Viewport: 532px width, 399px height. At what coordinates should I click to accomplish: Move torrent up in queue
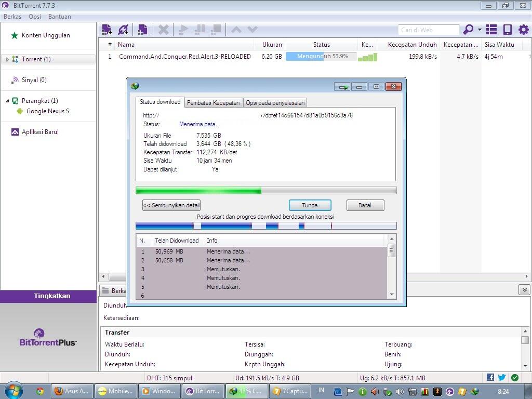click(236, 30)
